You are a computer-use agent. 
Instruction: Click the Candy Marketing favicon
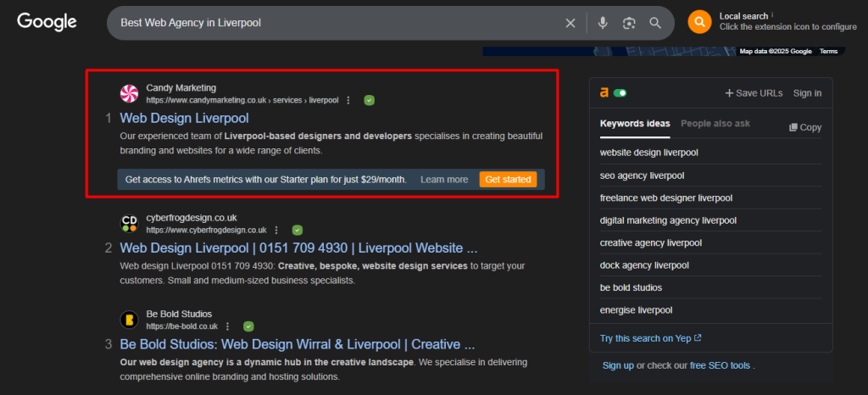pyautogui.click(x=129, y=93)
